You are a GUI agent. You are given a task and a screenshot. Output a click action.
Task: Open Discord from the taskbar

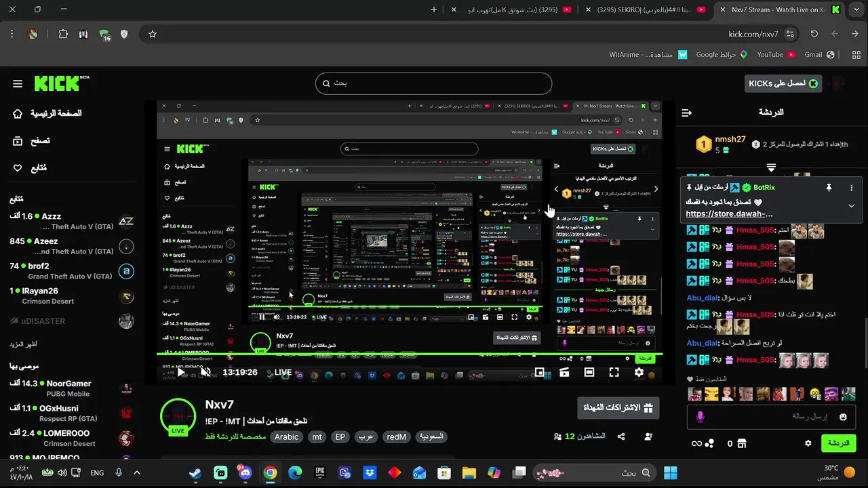point(245,472)
